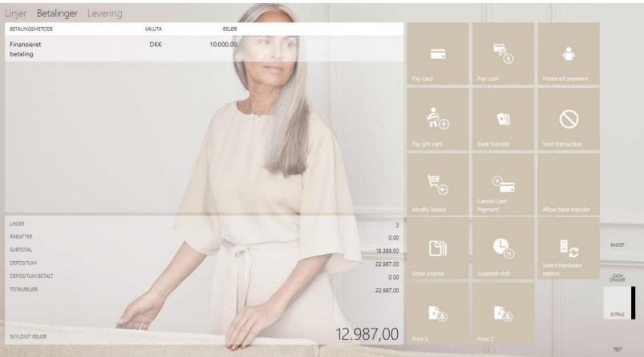Open Modify Basket tile

coord(438,185)
